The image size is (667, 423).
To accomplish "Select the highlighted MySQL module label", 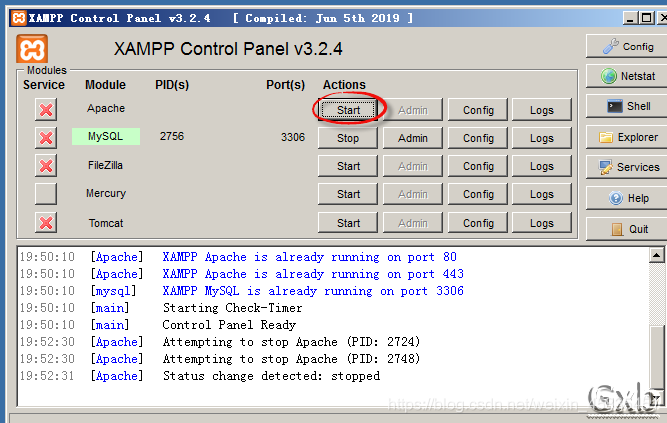I will pyautogui.click(x=105, y=136).
